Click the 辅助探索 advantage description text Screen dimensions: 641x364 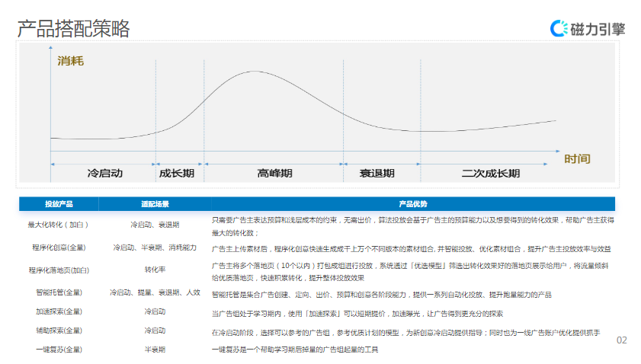pyautogui.click(x=405, y=333)
